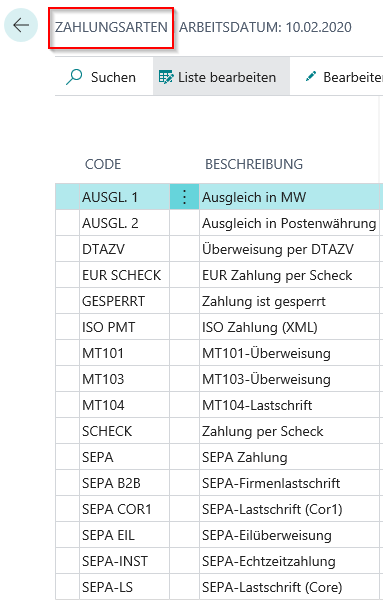Click the ISO Zahlung (XML) description
The image size is (383, 610).
[x=260, y=327]
